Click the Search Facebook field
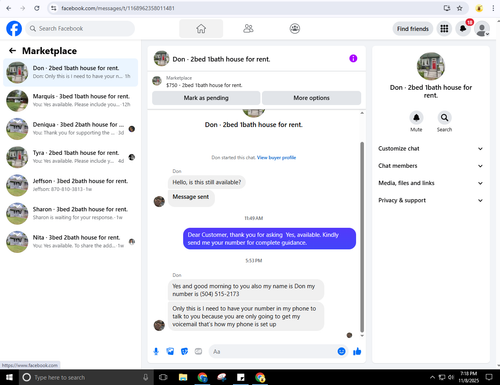 (80, 29)
